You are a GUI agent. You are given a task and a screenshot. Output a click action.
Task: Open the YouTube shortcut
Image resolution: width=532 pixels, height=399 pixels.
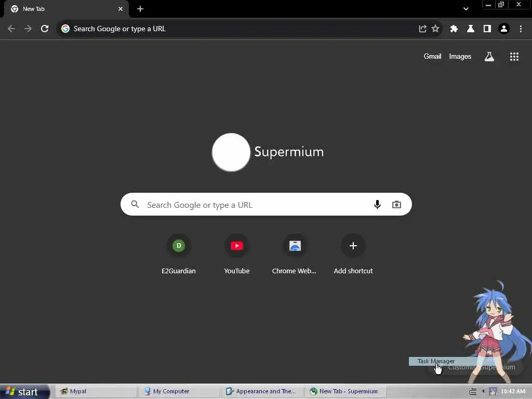(237, 254)
